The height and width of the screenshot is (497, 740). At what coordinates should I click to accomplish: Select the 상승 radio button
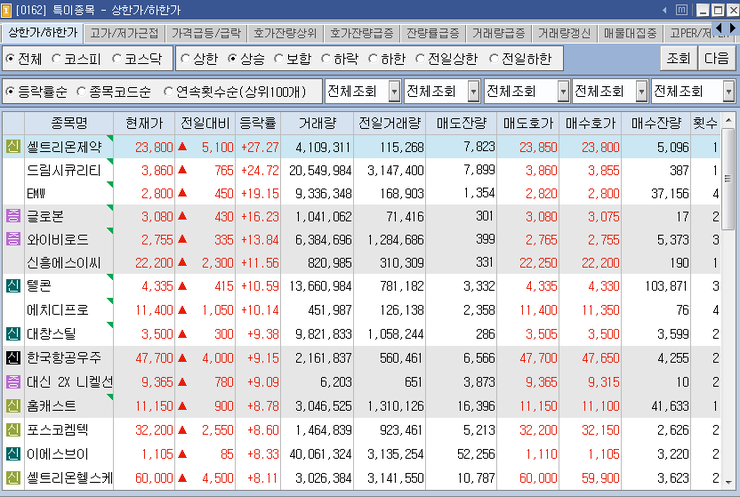point(232,59)
